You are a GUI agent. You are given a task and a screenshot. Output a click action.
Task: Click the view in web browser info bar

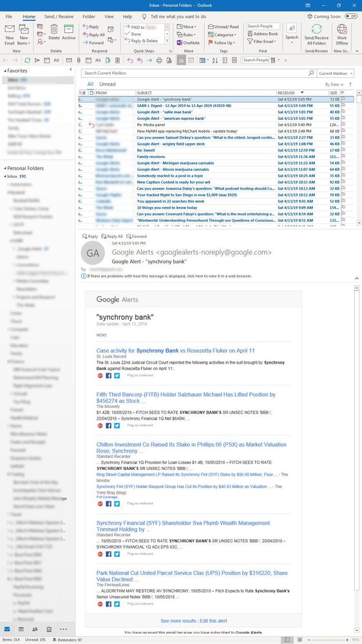pyautogui.click(x=166, y=277)
